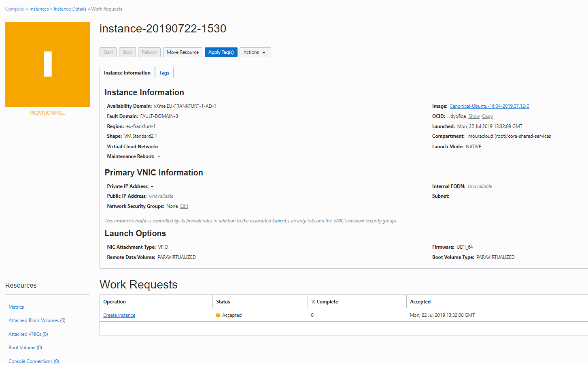
Task: View Attached VNICs
Action: (x=28, y=334)
